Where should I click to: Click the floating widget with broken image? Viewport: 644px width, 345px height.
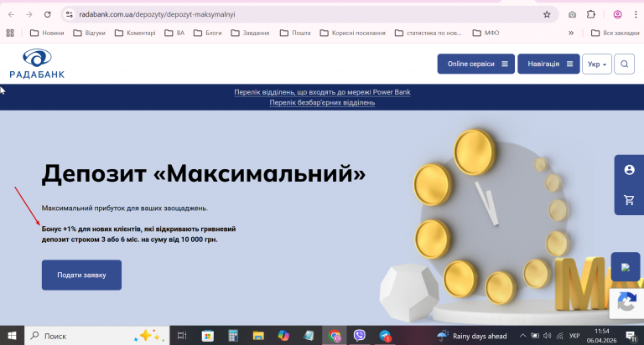(626, 267)
